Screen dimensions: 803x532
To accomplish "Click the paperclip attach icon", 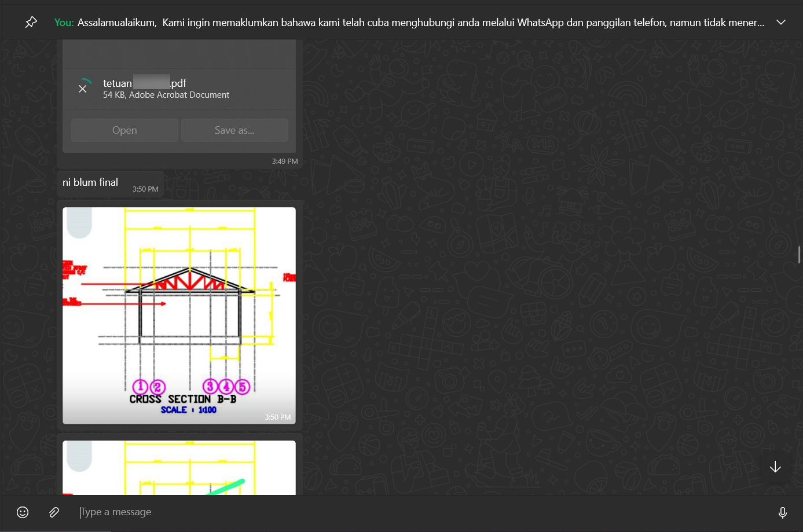I will 54,512.
